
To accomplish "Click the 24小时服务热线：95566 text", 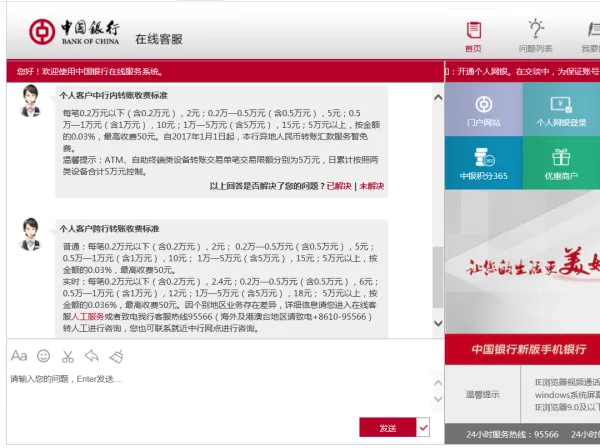I will pos(512,435).
